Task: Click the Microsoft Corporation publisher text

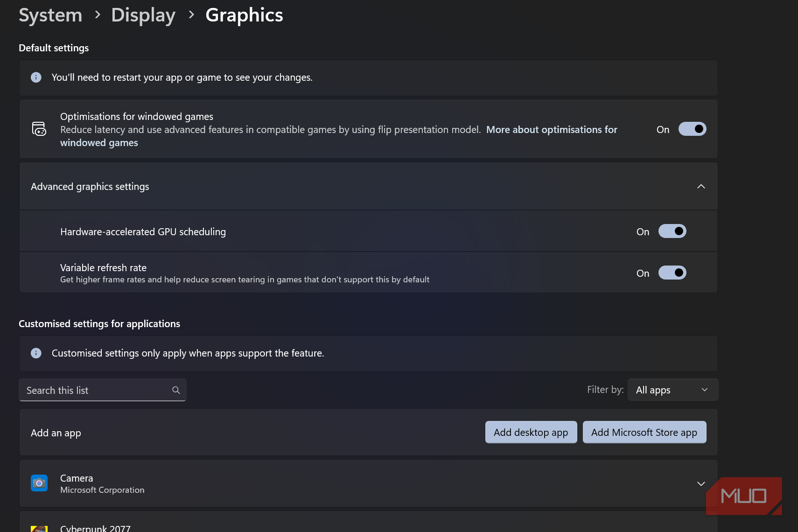Action: tap(102, 490)
